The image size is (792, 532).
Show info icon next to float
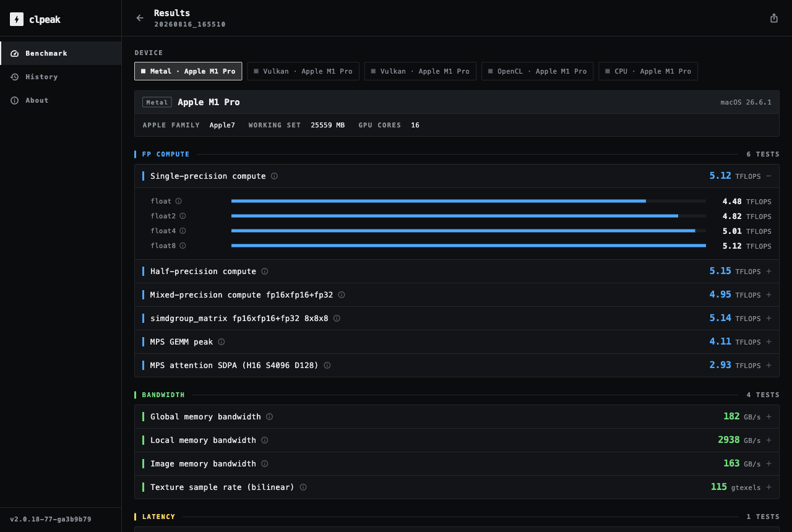(179, 201)
